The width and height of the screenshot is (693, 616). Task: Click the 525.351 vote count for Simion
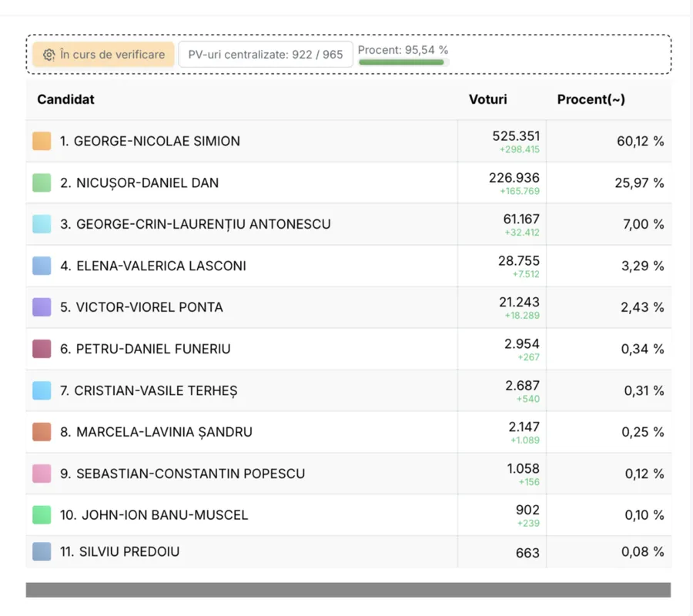coord(516,136)
